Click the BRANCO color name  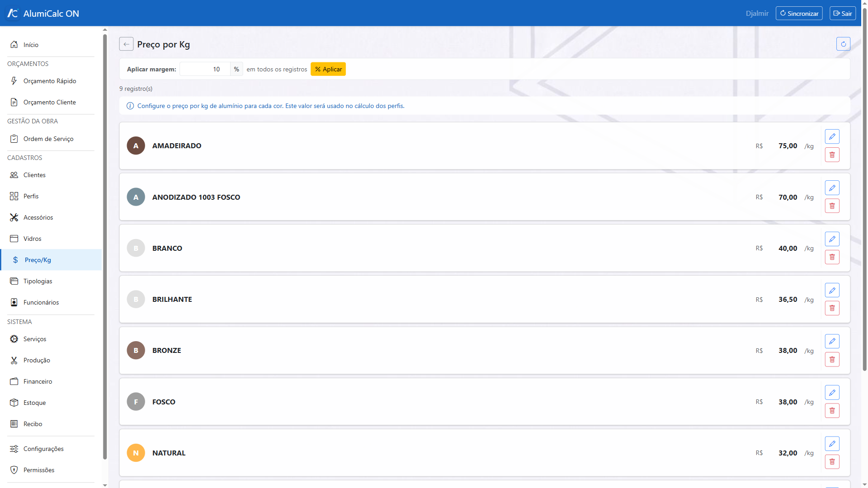[167, 248]
